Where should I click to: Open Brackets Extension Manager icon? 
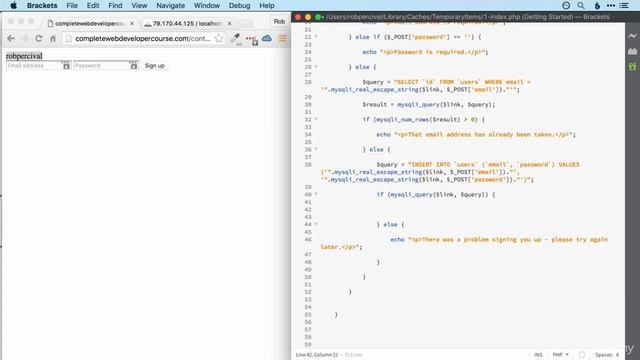632,51
